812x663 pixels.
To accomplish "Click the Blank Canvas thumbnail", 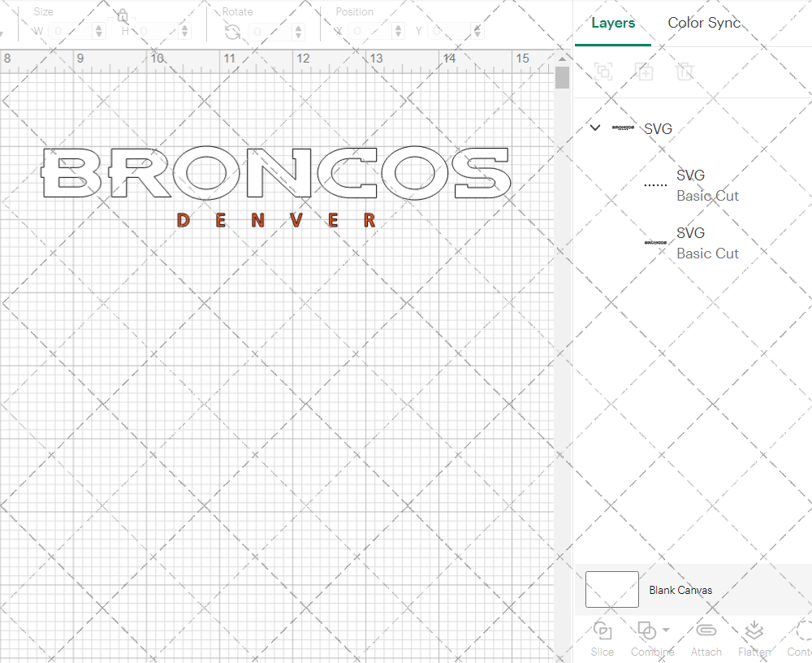I will point(612,589).
